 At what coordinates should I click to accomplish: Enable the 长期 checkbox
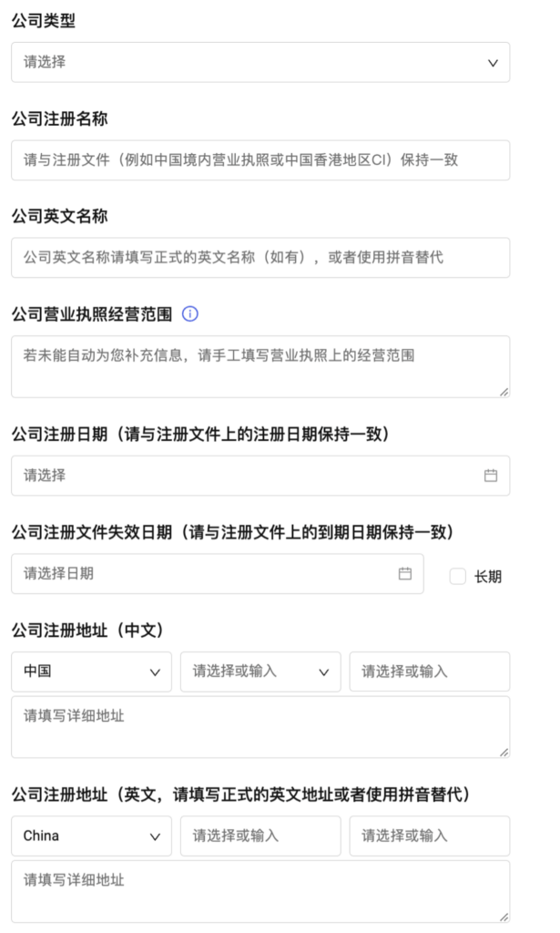click(x=457, y=574)
